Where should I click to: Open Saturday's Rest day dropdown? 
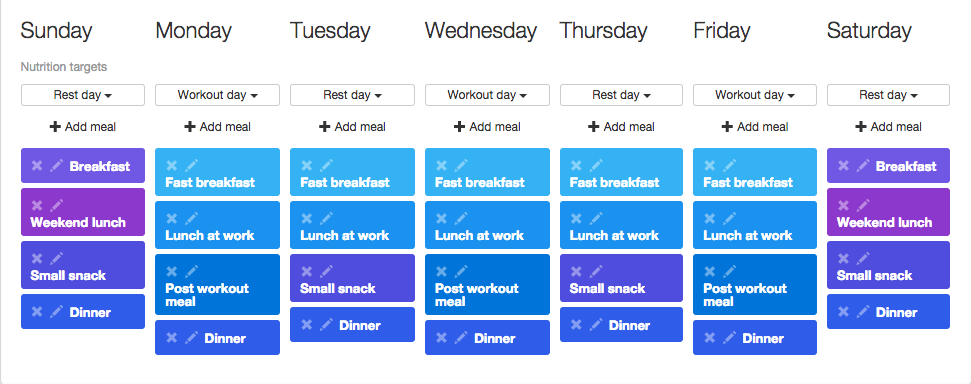(888, 95)
